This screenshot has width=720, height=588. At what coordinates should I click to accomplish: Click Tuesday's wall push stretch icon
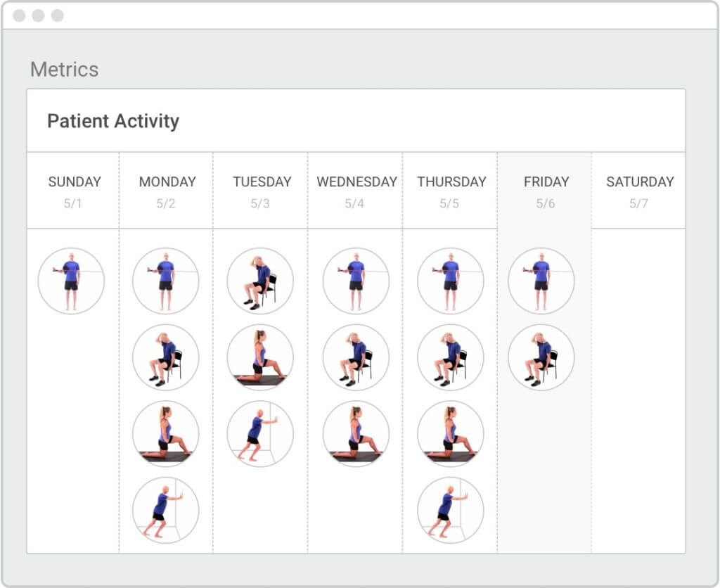click(x=260, y=434)
